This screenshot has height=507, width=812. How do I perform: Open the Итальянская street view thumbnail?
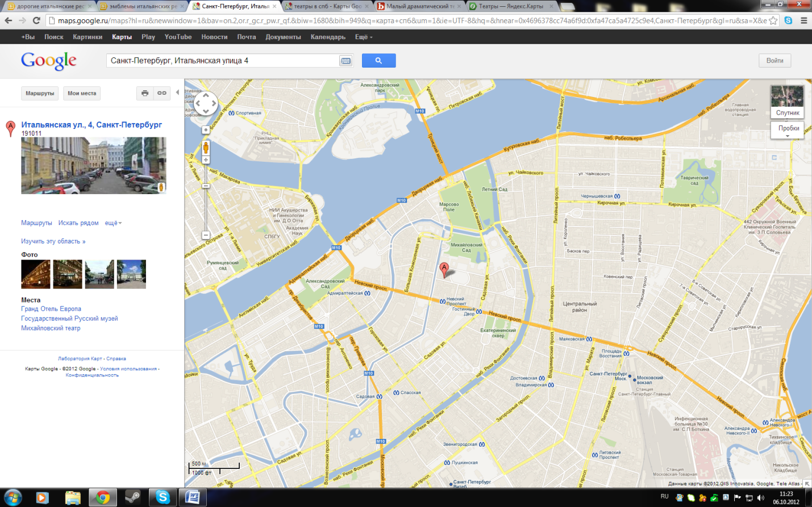click(x=94, y=165)
